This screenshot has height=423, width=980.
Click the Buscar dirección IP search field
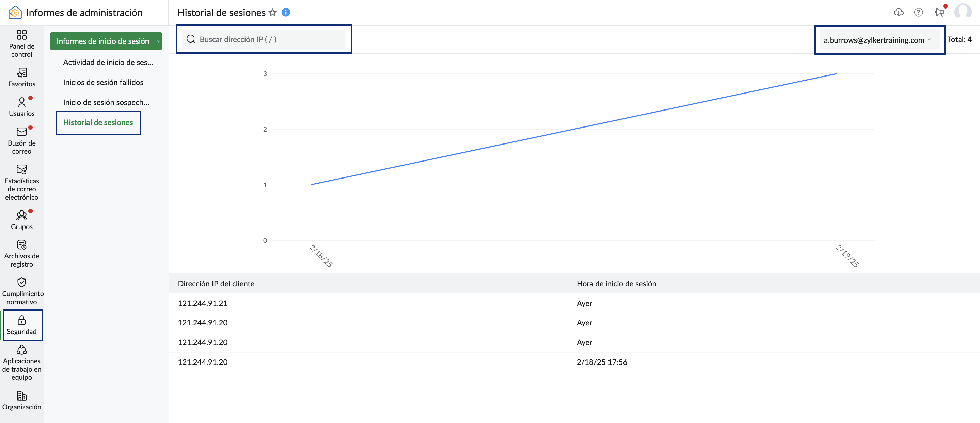click(x=263, y=39)
